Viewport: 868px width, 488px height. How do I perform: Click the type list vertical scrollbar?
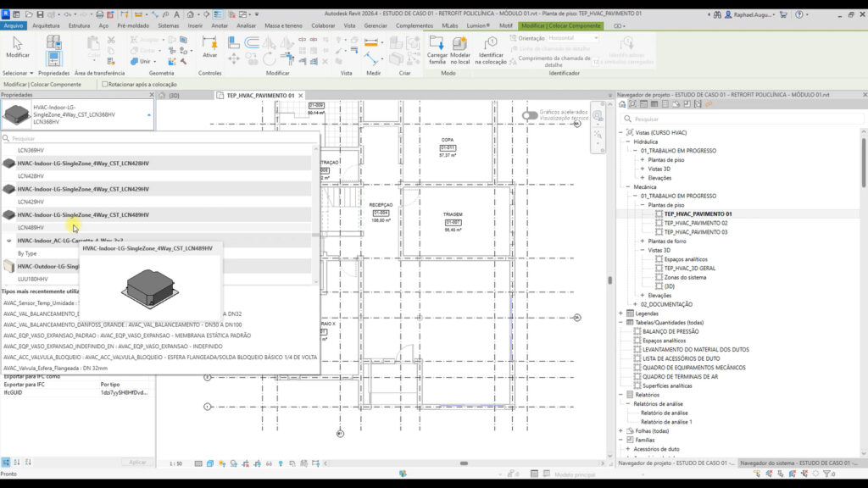tap(316, 213)
